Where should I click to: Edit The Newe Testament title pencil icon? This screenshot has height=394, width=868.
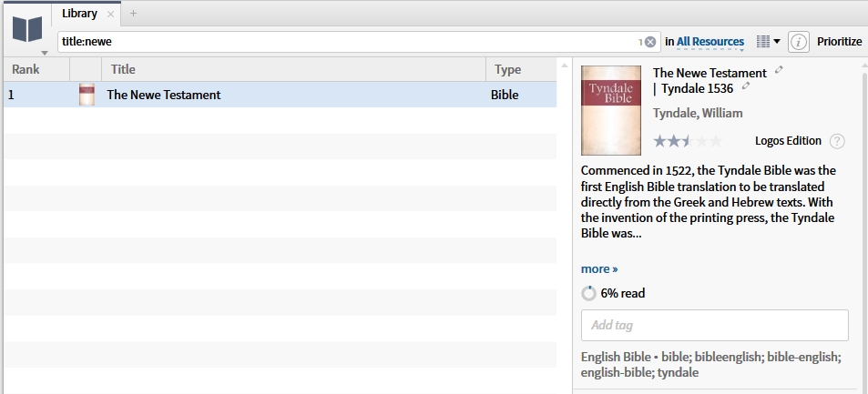tap(779, 70)
